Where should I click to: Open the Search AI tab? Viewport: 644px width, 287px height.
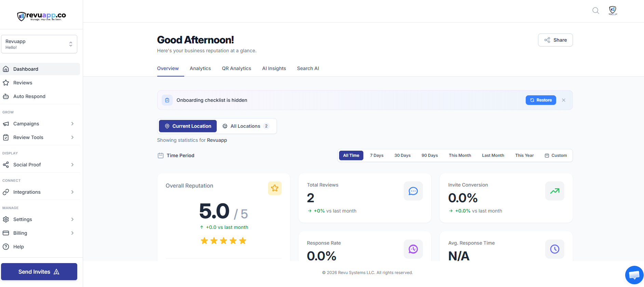point(308,68)
